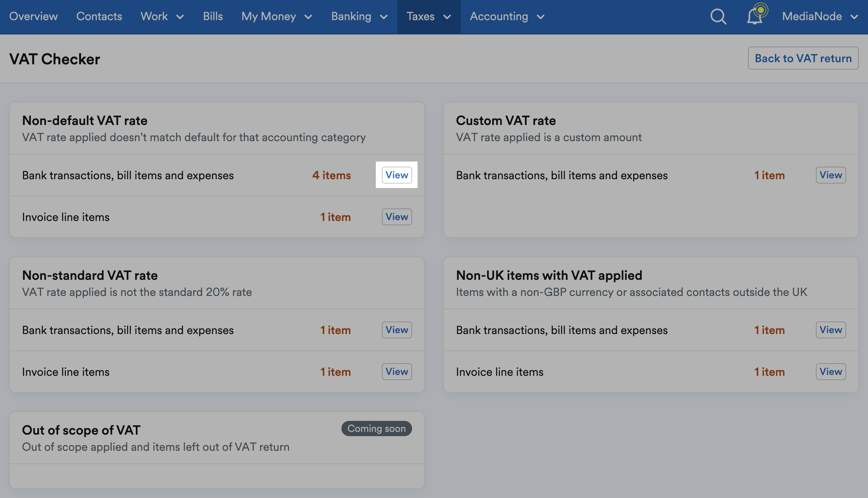This screenshot has height=498, width=868.
Task: Click 'Out of scope applied and items left out' description
Action: tap(156, 447)
